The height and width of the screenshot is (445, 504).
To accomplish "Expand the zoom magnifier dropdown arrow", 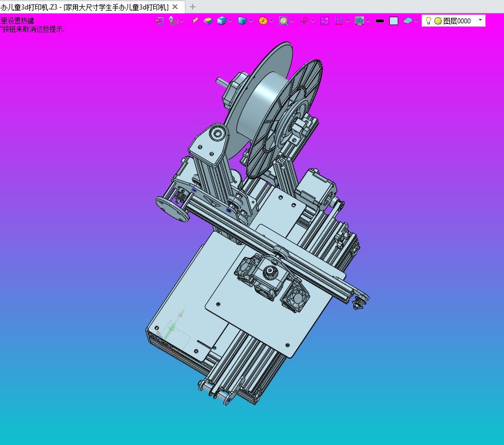I will point(292,21).
